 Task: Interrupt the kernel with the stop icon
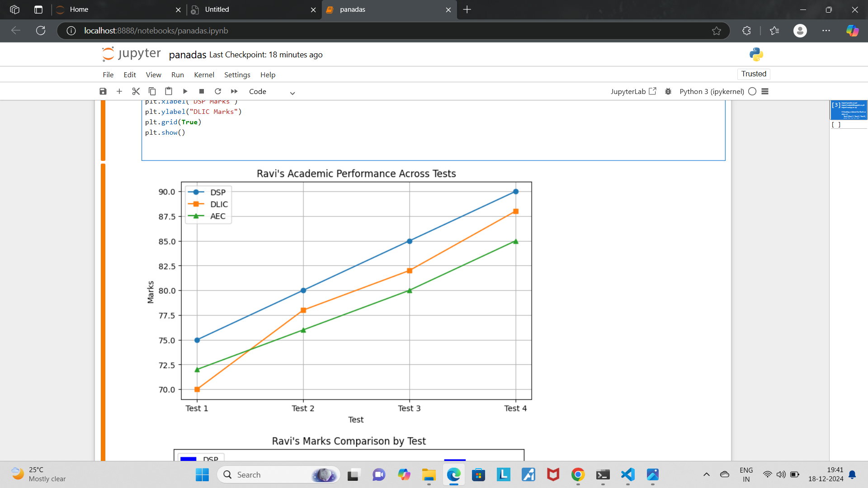[202, 91]
